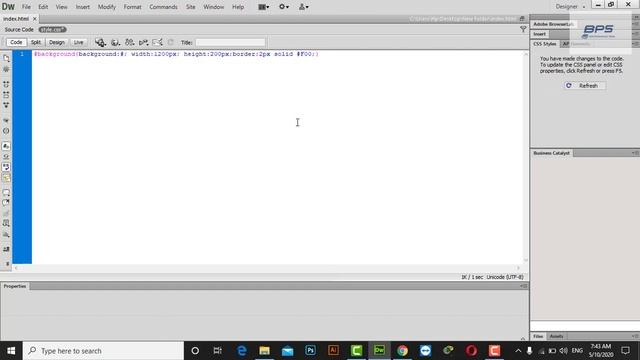
Task: Toggle Line Numbers icon
Action: (x=6, y=146)
